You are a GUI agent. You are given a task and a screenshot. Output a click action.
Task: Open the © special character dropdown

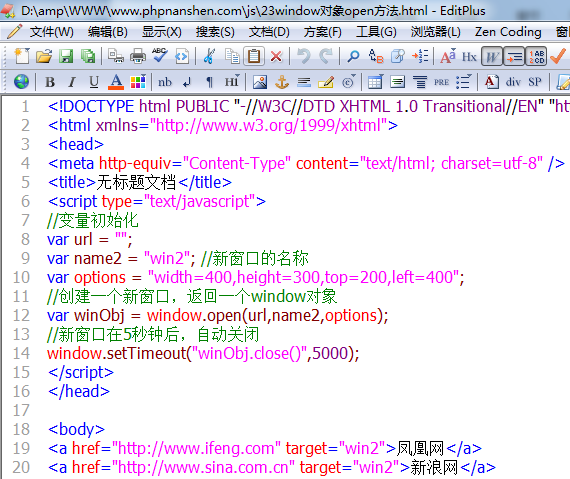point(348,82)
